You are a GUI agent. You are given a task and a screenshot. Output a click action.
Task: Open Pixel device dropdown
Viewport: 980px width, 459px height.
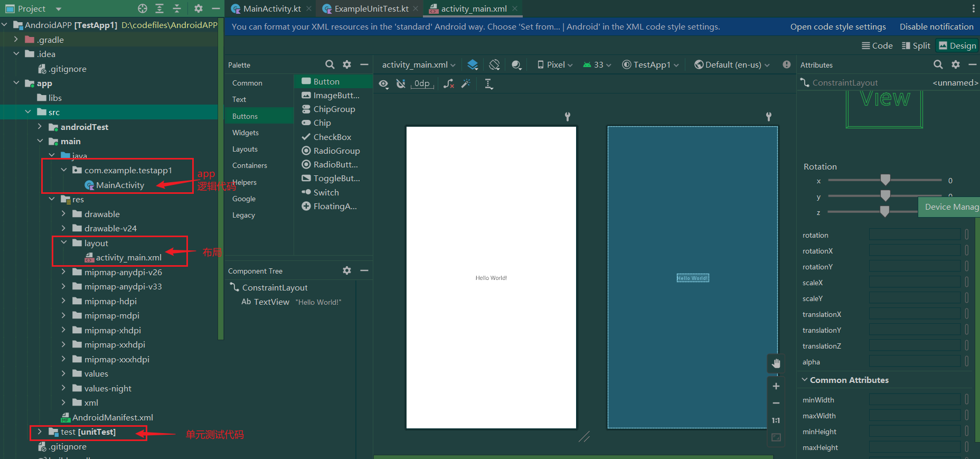tap(555, 64)
